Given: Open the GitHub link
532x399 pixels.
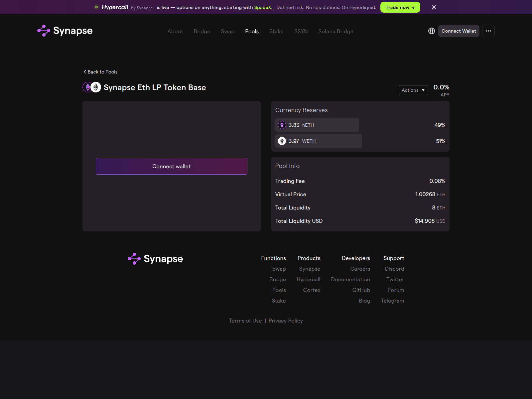Looking at the screenshot, I should (x=361, y=290).
